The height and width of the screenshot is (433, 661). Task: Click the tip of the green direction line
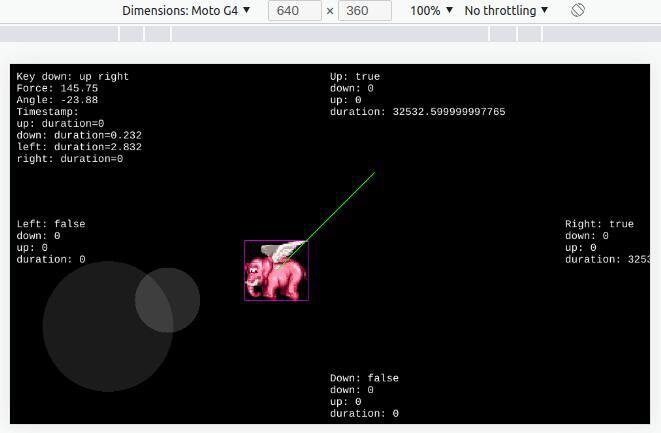(374, 172)
